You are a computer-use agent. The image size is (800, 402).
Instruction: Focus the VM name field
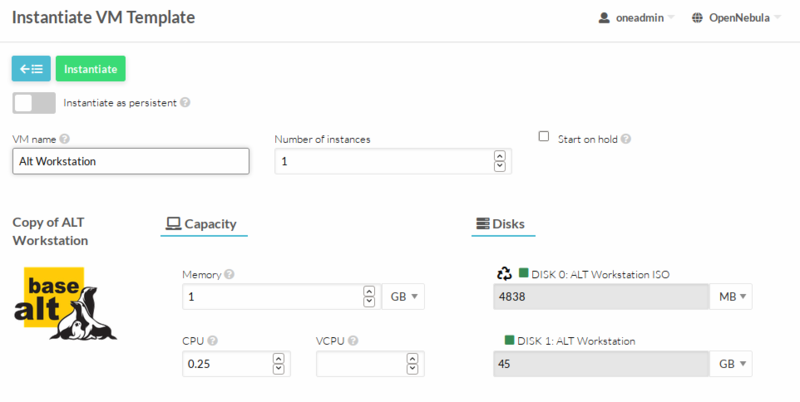coord(131,161)
